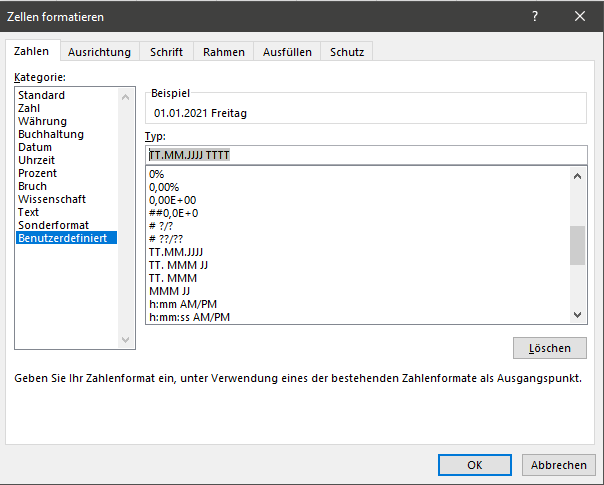
Task: Pick the ##0,0E+0 format
Action: click(357, 213)
